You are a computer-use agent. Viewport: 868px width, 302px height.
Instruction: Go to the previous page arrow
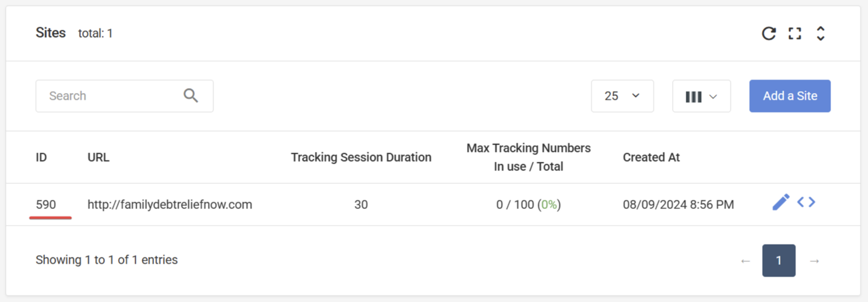pos(745,261)
